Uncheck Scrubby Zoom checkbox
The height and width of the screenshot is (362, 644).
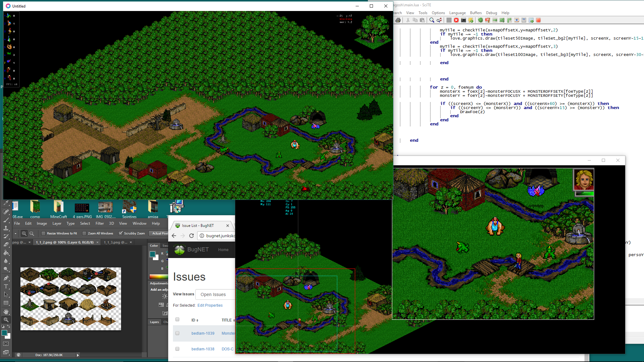point(120,233)
